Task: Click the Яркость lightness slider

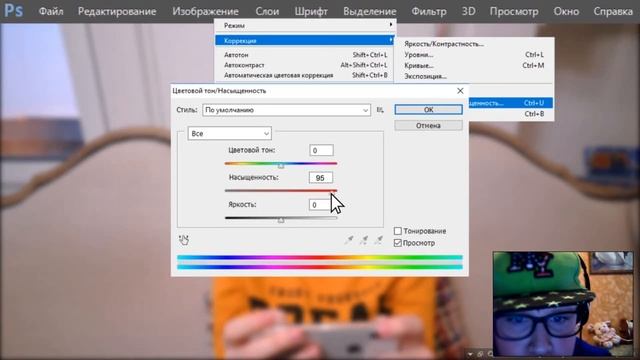Action: point(281,218)
